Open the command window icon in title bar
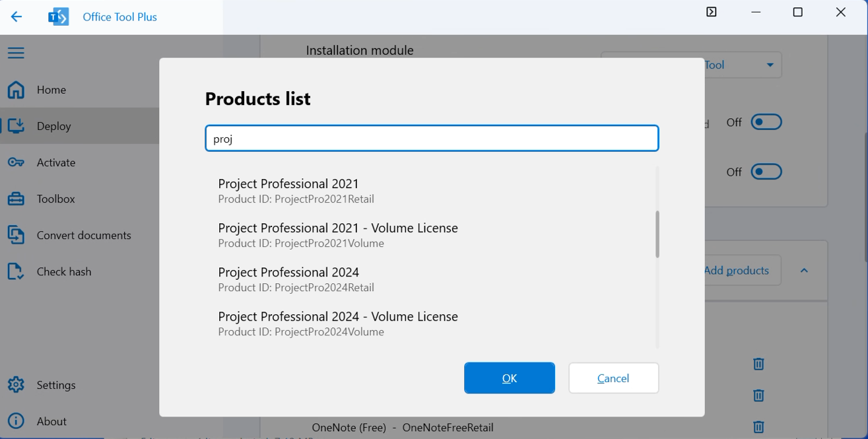 point(711,12)
